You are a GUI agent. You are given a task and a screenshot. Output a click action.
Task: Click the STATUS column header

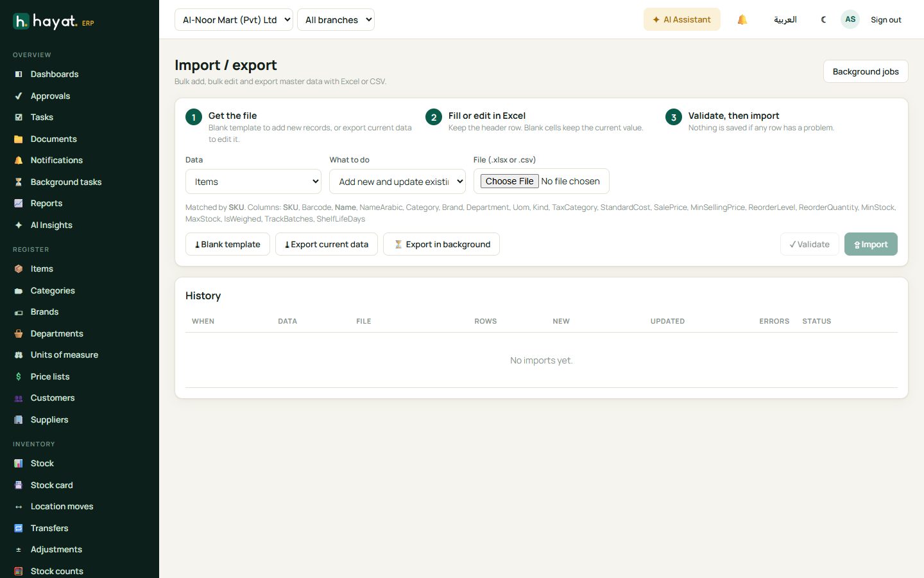tap(816, 321)
